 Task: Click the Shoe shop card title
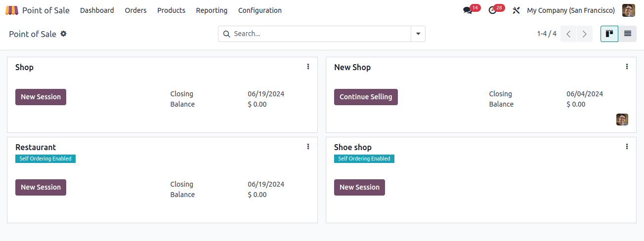pyautogui.click(x=353, y=147)
